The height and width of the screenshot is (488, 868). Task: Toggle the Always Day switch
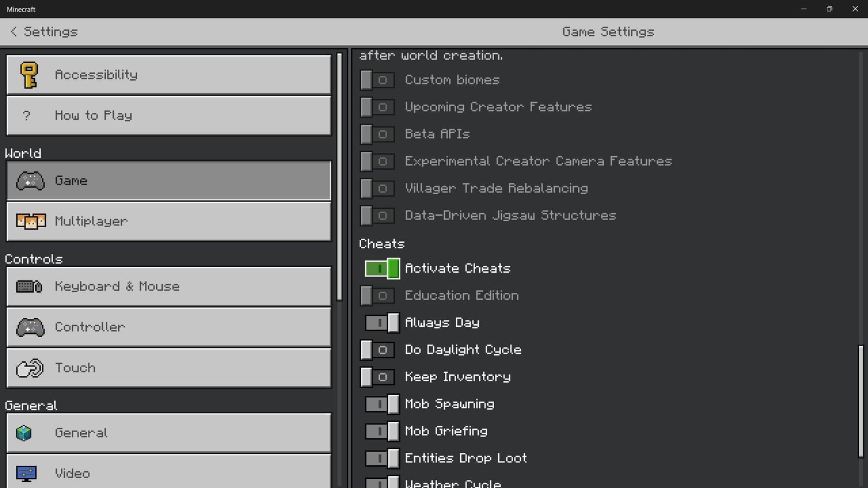(x=382, y=323)
